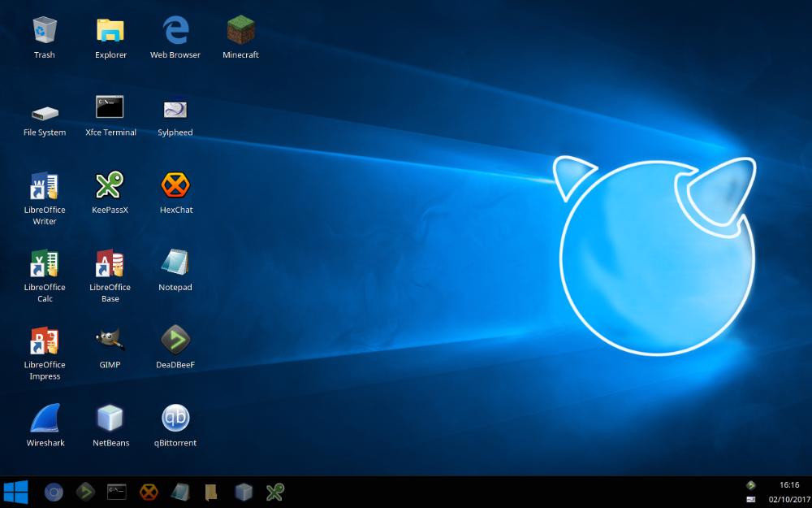Screen dimensions: 812x508
Task: Launch LibreOffice Writer desktop icon
Action: point(45,185)
